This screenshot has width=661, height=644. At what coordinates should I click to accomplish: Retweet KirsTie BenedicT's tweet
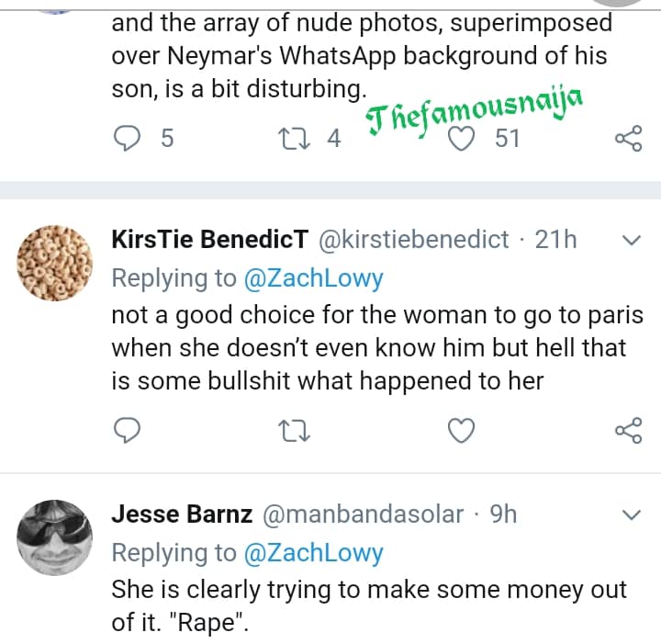click(x=296, y=429)
